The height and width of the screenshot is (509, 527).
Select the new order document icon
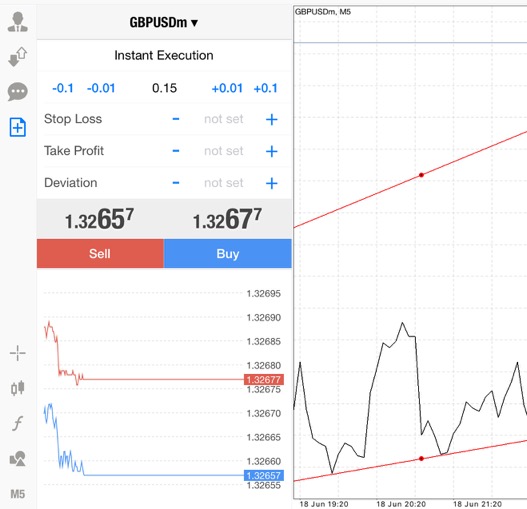pyautogui.click(x=17, y=127)
